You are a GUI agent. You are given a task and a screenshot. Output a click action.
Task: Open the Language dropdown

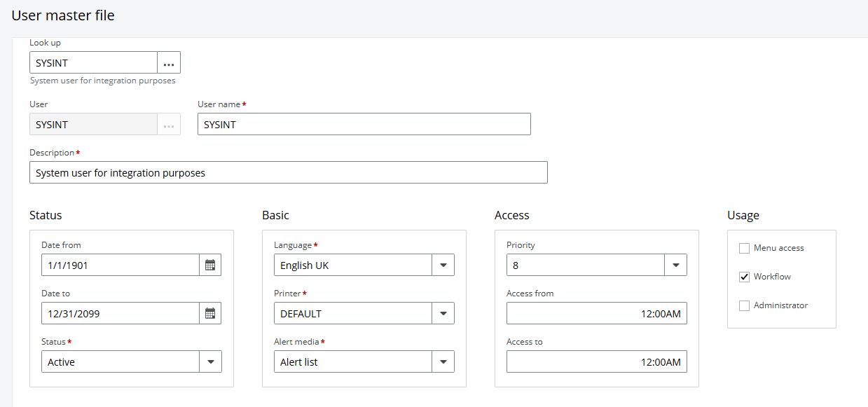tap(443, 265)
